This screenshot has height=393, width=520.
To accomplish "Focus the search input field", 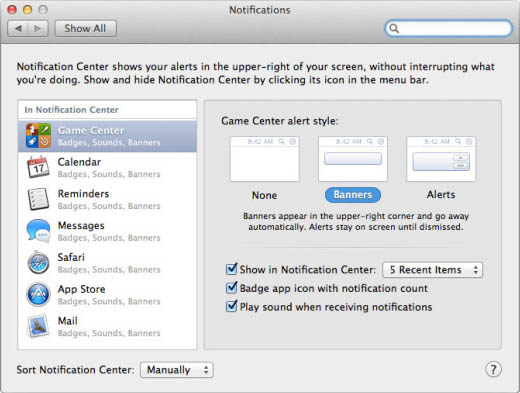I will click(449, 28).
